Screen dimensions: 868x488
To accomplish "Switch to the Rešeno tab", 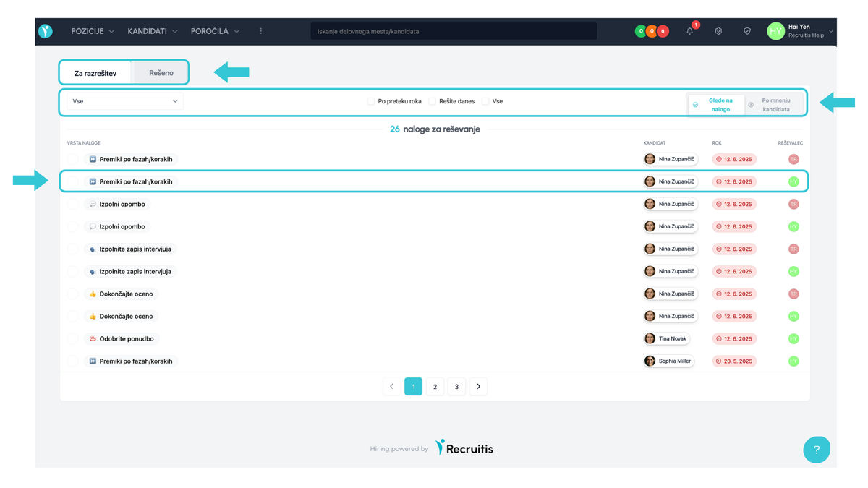I will click(x=161, y=73).
